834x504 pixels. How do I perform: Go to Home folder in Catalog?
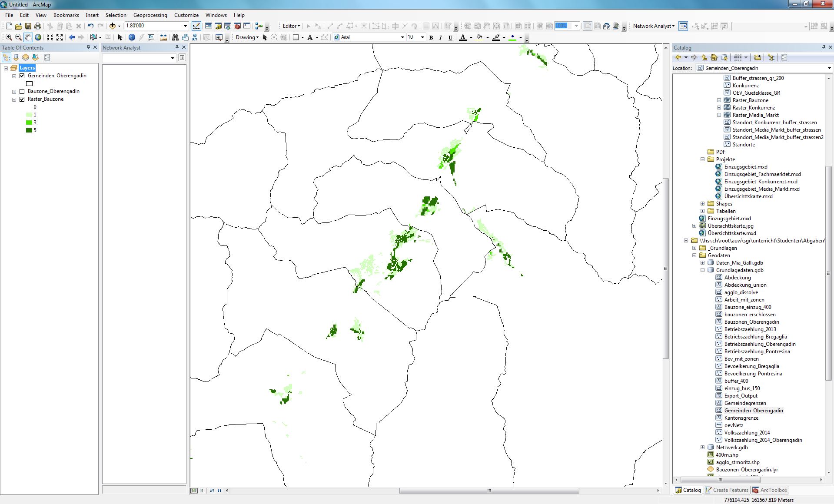pos(714,57)
